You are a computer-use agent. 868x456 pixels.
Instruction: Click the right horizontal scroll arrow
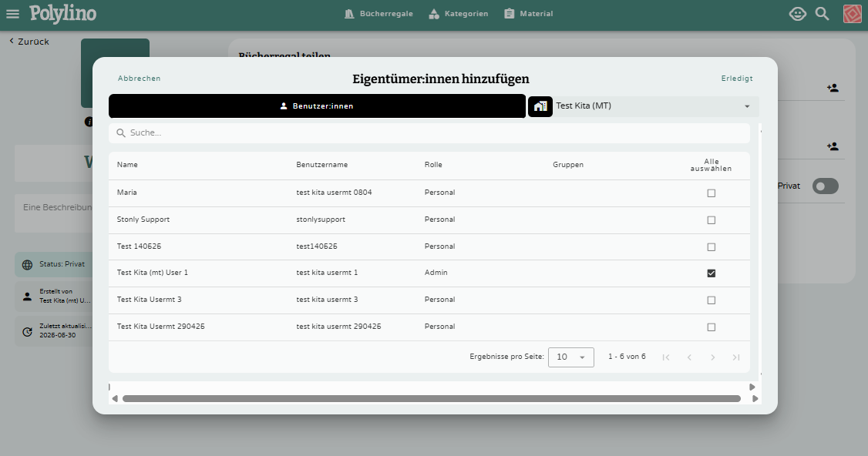[x=755, y=398]
